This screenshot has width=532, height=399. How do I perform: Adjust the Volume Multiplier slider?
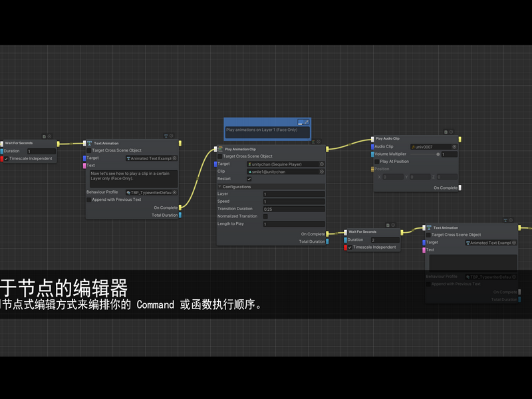425,154
